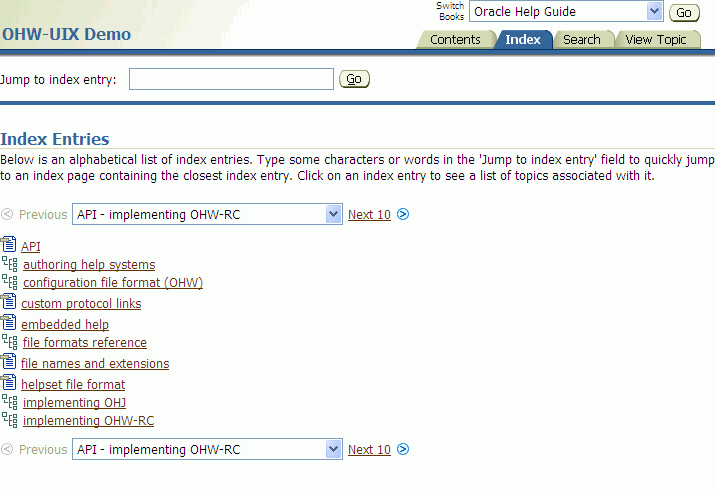Open file formats reference entry

[x=85, y=343]
